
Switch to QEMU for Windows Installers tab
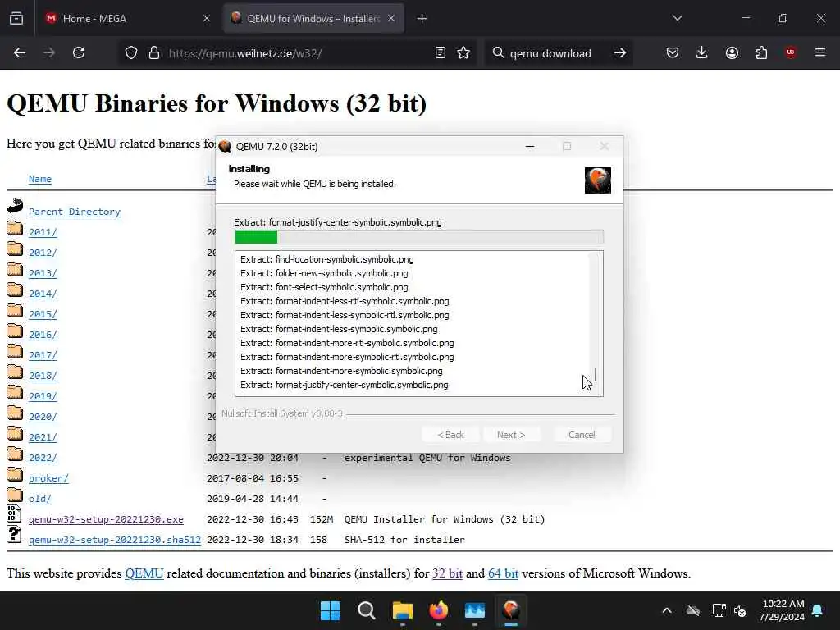click(x=314, y=18)
